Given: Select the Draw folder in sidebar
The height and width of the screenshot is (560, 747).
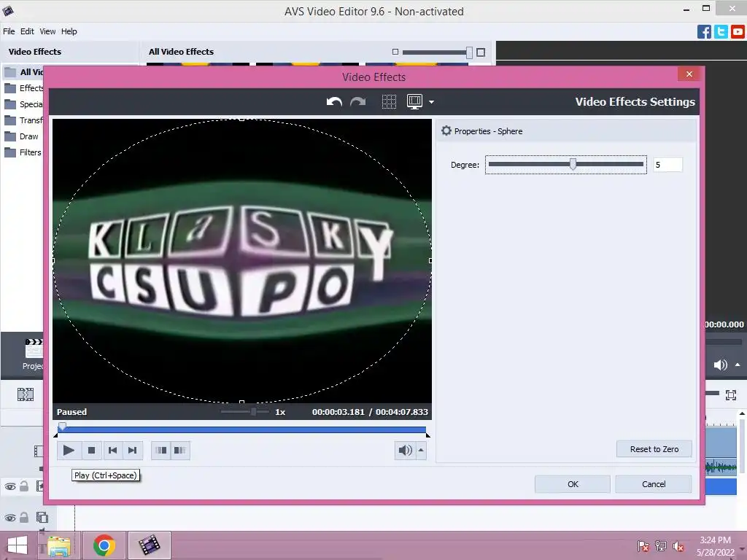Looking at the screenshot, I should (21, 136).
